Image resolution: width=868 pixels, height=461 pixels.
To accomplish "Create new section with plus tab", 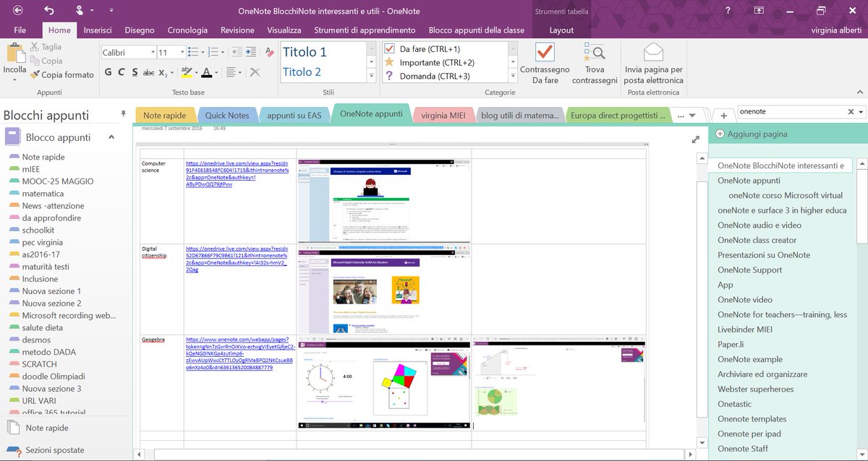I will click(723, 116).
